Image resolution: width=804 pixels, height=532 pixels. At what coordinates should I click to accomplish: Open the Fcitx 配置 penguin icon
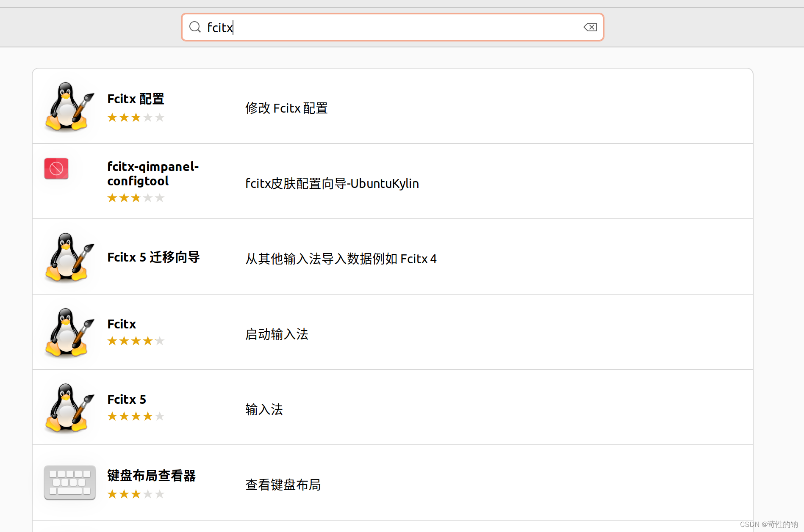click(x=69, y=106)
